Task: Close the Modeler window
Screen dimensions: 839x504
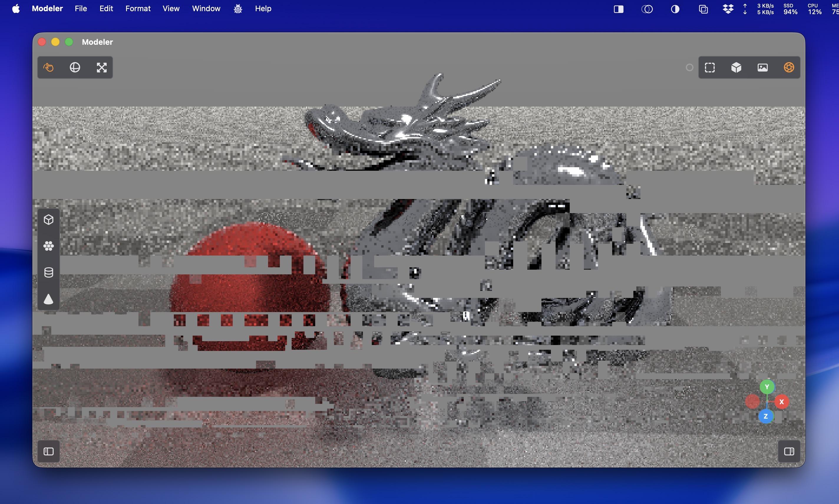Action: coord(42,42)
